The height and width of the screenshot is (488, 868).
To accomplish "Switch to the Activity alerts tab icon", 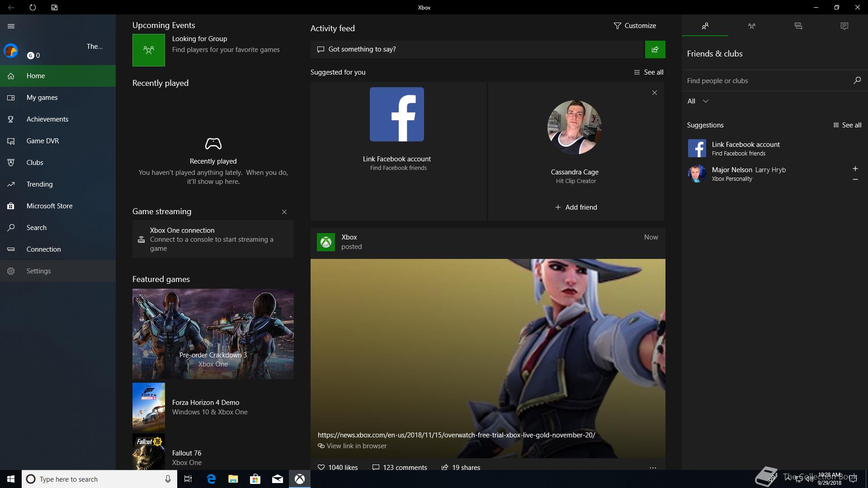I will (844, 26).
